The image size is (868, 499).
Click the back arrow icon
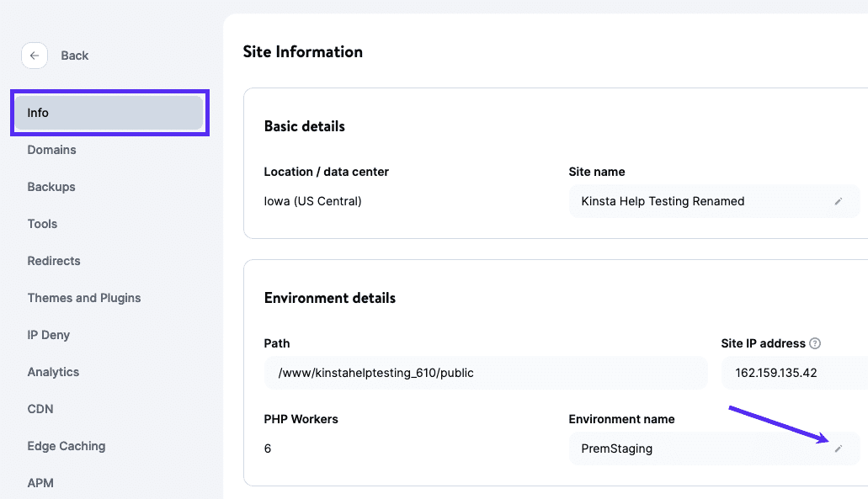(34, 56)
